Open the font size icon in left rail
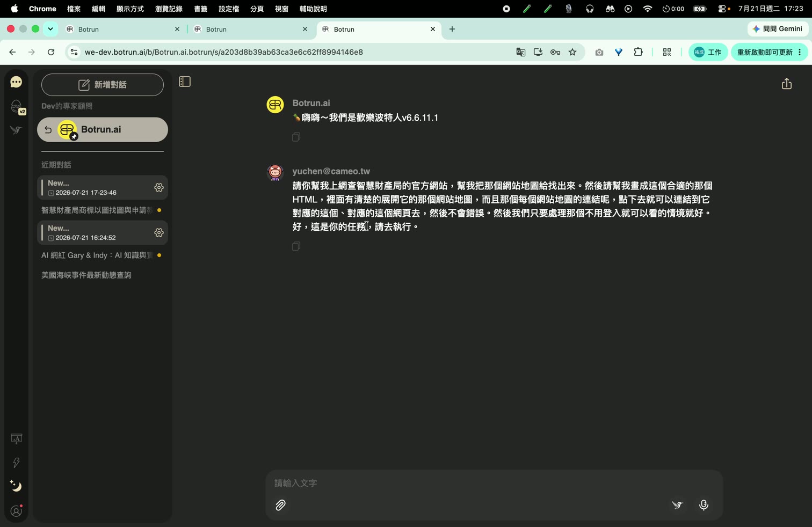Image resolution: width=812 pixels, height=527 pixels. (16, 439)
